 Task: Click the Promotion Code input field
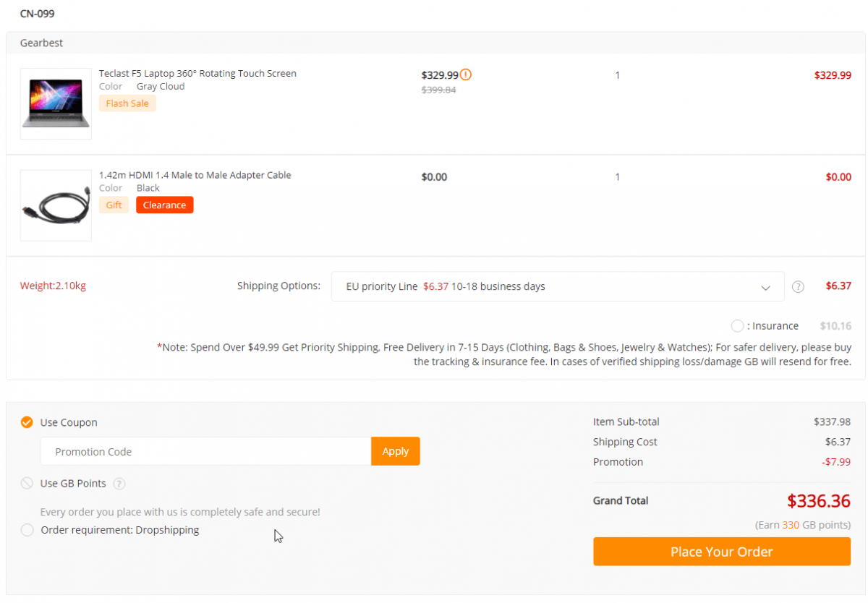(x=206, y=451)
